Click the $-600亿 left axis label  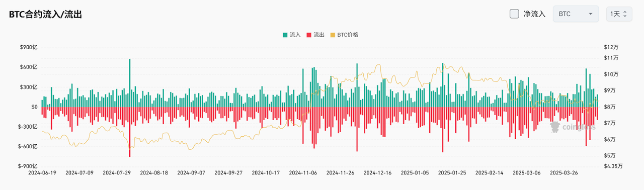point(28,147)
